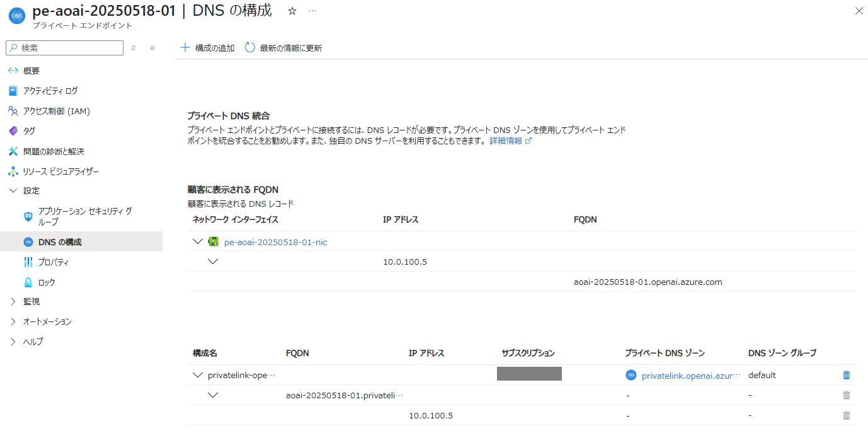Select IP address 10.0.100.5 in NIC table
The height and width of the screenshot is (438, 868).
(405, 262)
